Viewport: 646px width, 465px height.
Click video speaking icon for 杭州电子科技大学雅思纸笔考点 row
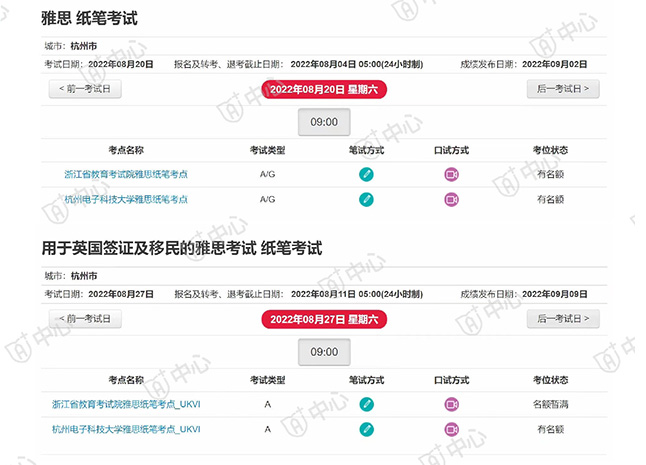[452, 199]
